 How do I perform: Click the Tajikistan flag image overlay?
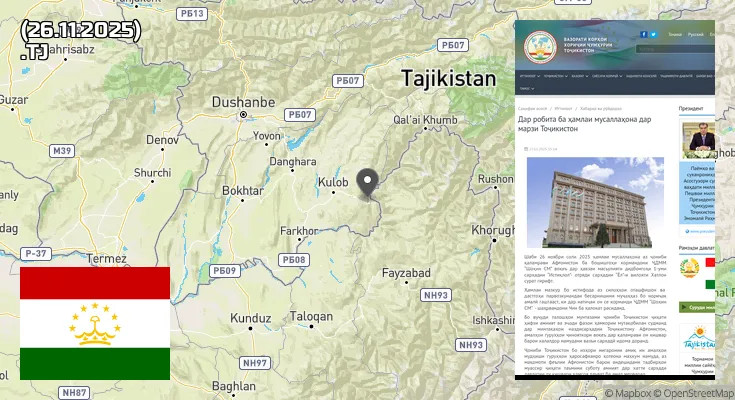coord(95,323)
